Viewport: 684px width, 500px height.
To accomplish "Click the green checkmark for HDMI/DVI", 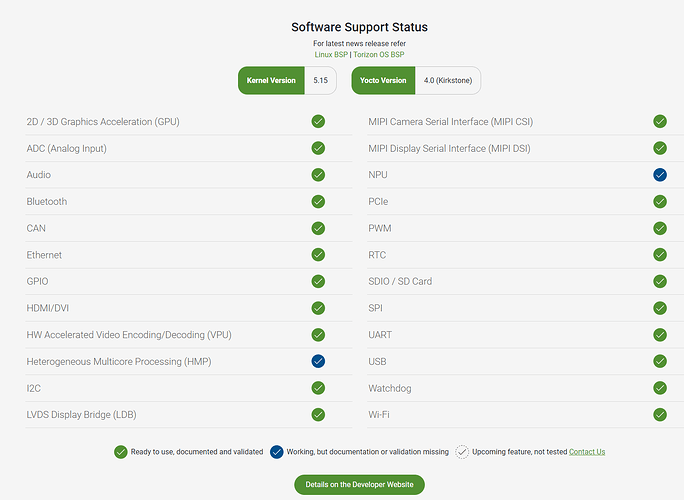I will click(318, 308).
